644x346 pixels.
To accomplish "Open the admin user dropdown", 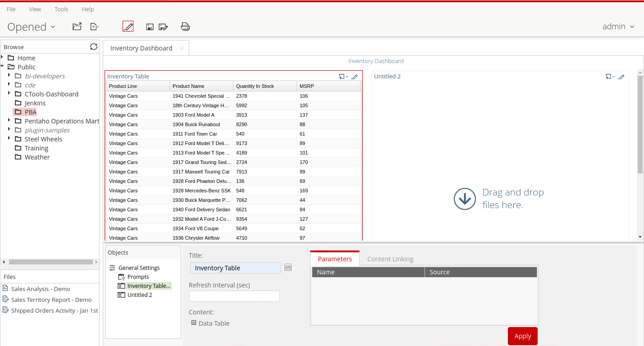I will point(618,27).
